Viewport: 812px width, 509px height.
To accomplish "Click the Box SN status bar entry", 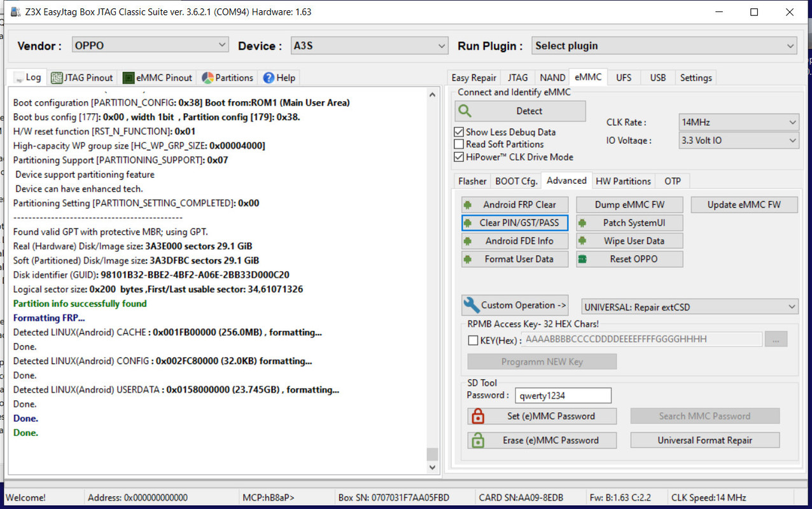I will [394, 498].
